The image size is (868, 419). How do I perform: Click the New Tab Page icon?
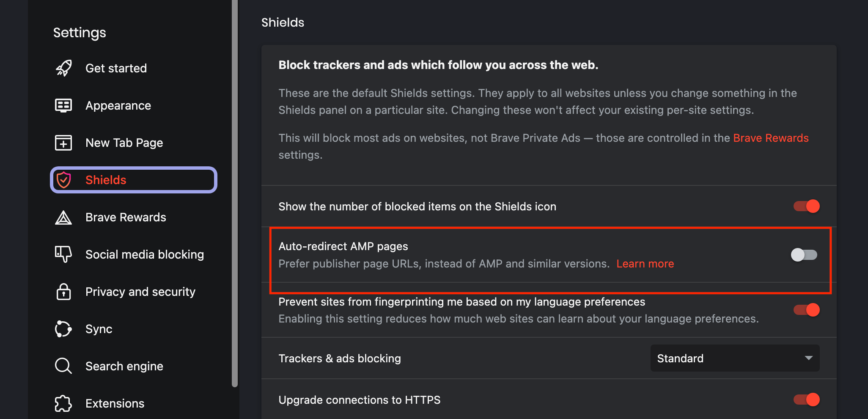pos(63,143)
